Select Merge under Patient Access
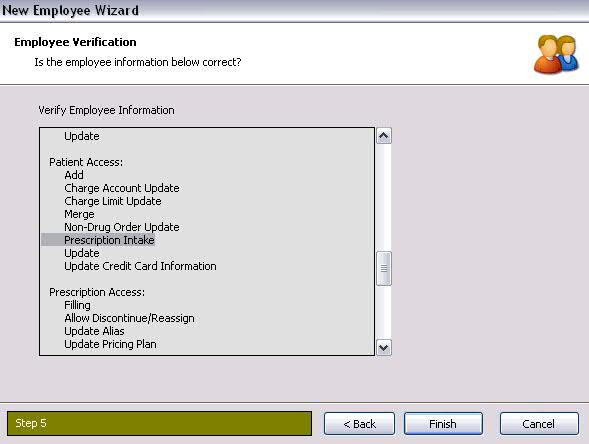The image size is (589, 444). (x=79, y=214)
